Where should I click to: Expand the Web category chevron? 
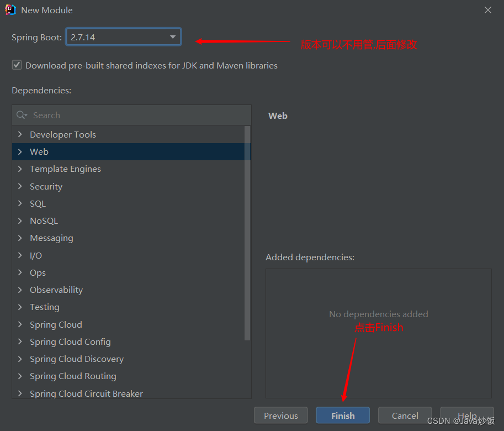[x=20, y=151]
